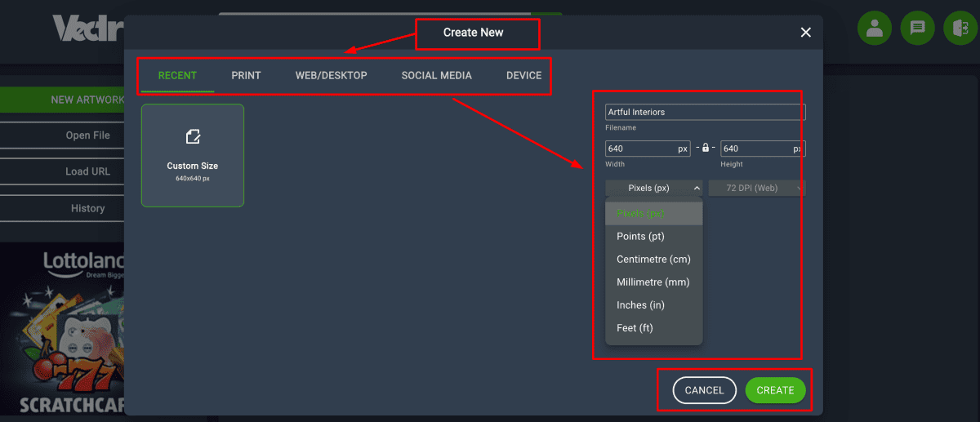Toggle the aspect ratio lock icon

(x=706, y=149)
